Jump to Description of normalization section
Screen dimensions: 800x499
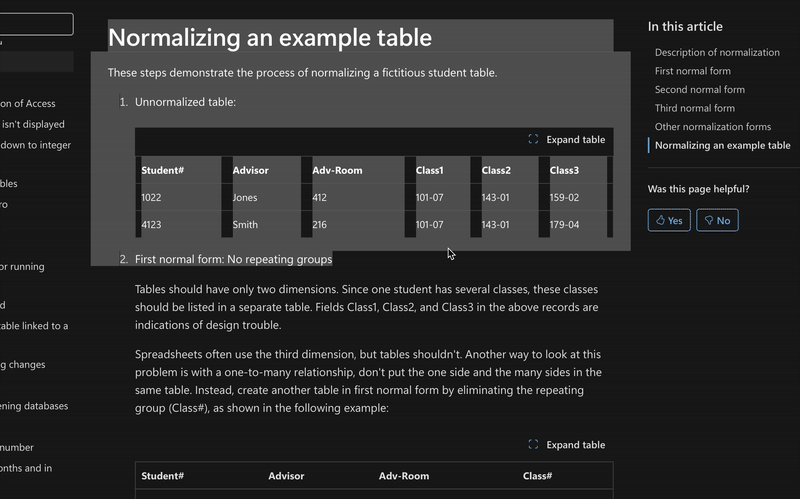717,52
